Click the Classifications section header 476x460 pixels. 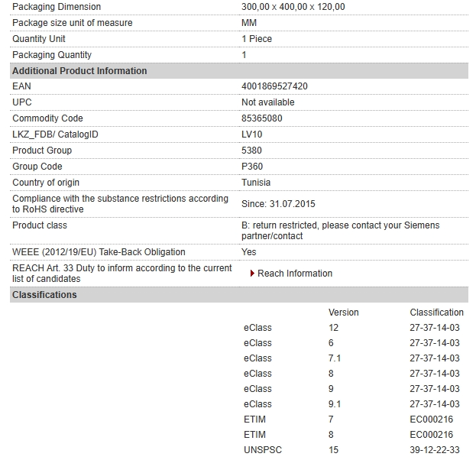tap(239, 294)
